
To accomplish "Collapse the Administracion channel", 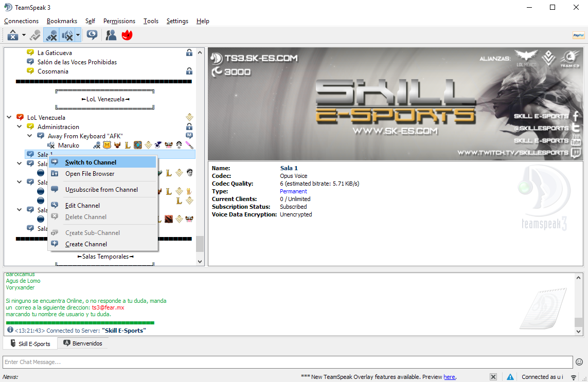I will pyautogui.click(x=20, y=126).
